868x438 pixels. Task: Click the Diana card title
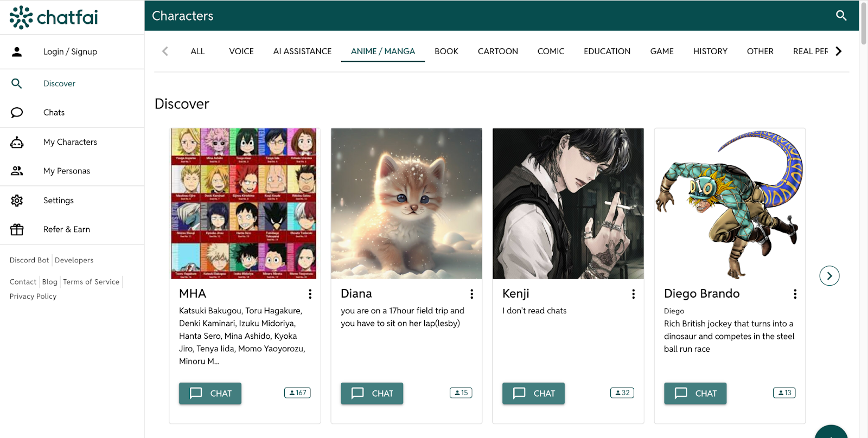tap(356, 293)
